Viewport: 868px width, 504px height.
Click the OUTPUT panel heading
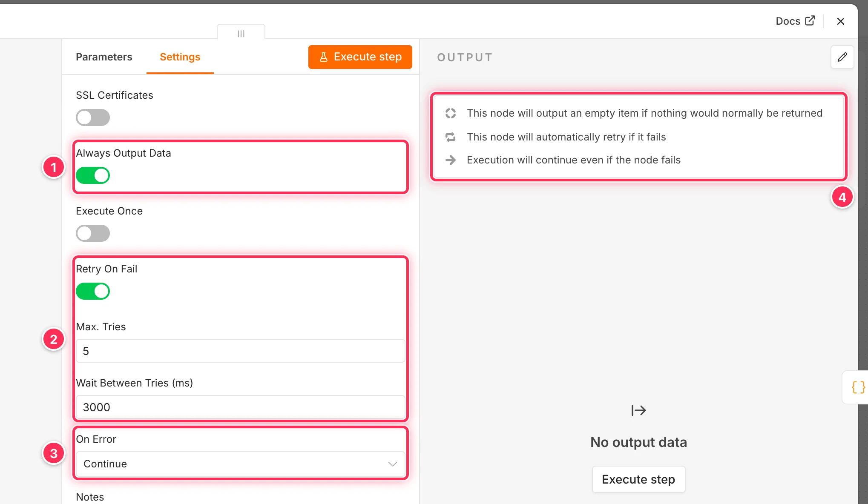(x=465, y=57)
